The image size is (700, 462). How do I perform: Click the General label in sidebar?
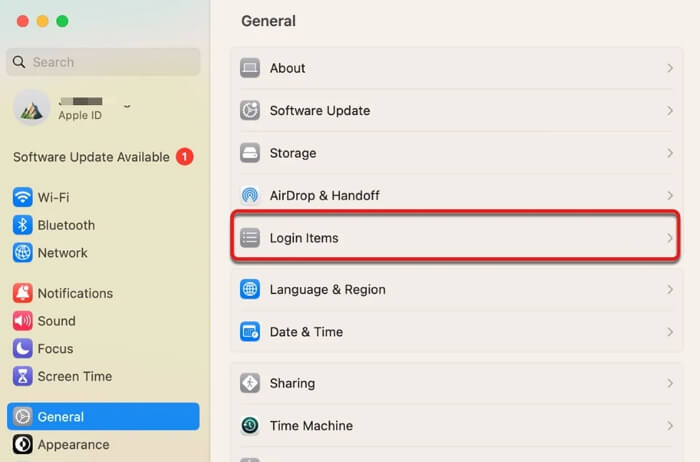[x=61, y=416]
